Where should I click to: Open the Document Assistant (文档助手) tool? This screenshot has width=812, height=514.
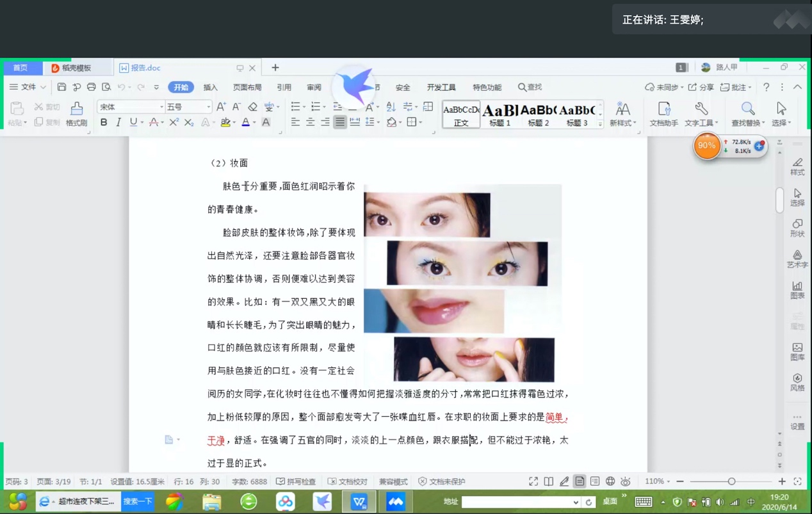[x=663, y=113]
